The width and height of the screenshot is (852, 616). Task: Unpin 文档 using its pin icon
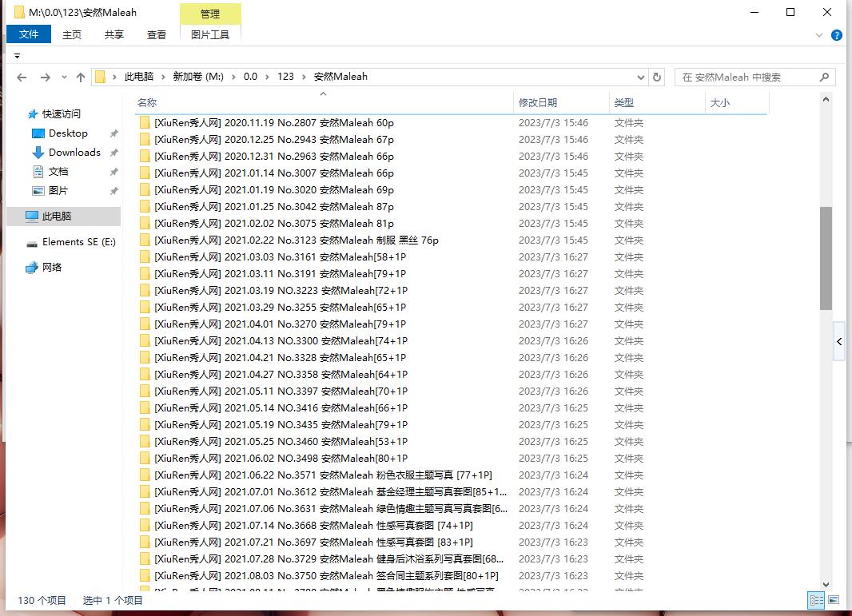[114, 173]
